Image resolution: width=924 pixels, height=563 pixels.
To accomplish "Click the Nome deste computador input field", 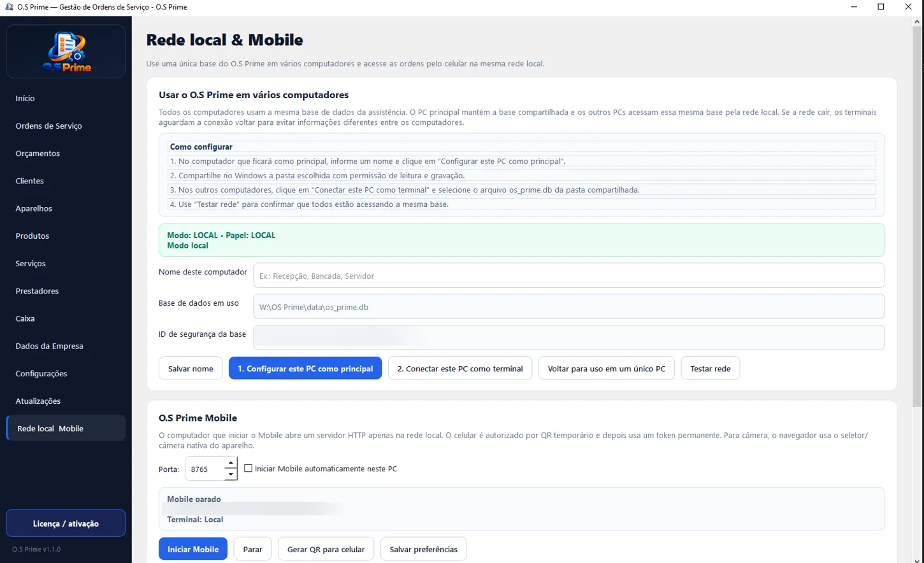I will (x=569, y=276).
